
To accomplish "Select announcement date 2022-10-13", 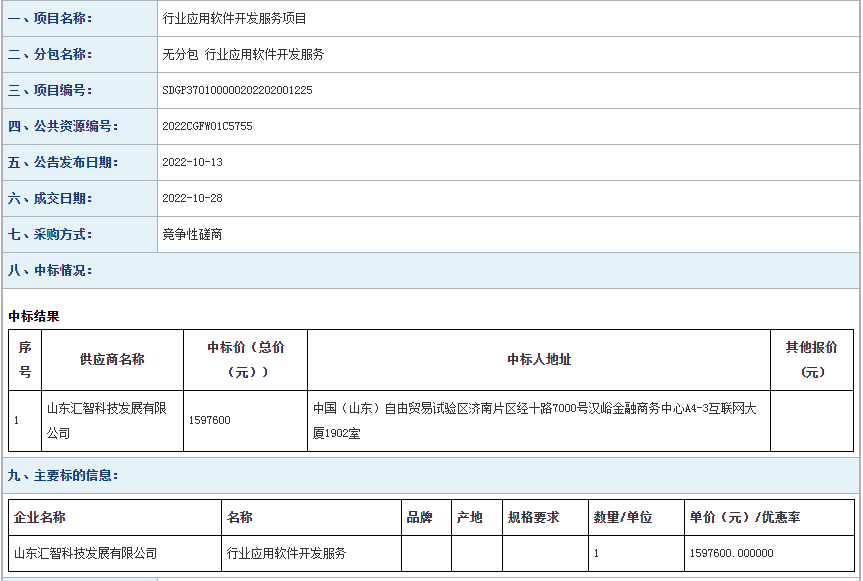I will pos(193,162).
